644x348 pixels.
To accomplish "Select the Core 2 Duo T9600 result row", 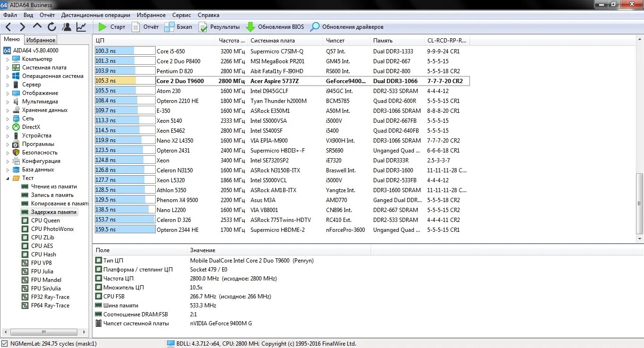I will coord(282,81).
